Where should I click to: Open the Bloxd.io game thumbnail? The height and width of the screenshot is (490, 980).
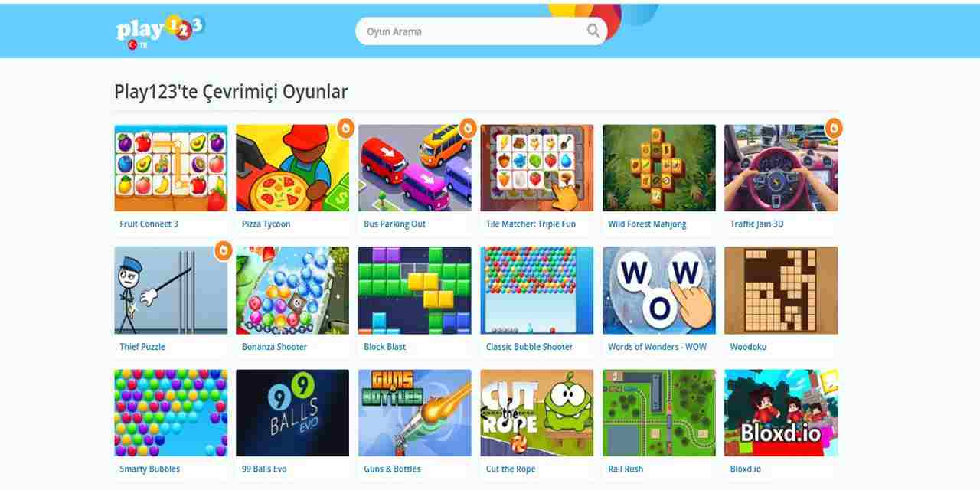point(781,413)
